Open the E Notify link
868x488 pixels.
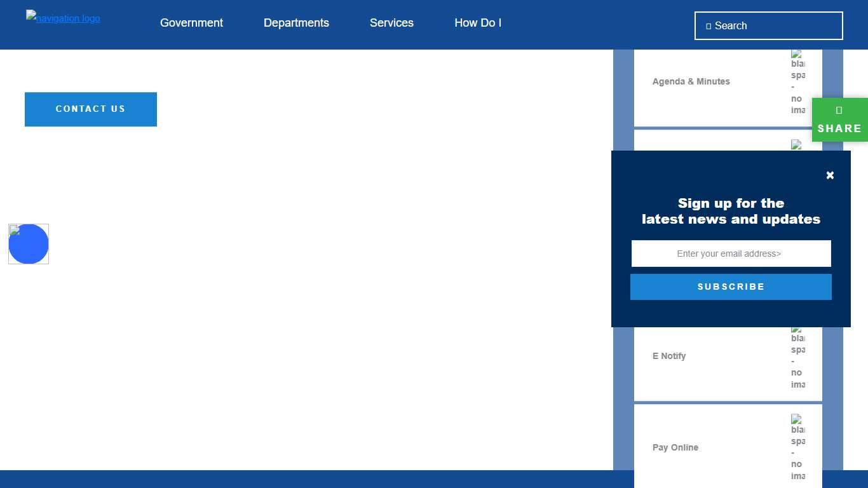pos(669,356)
